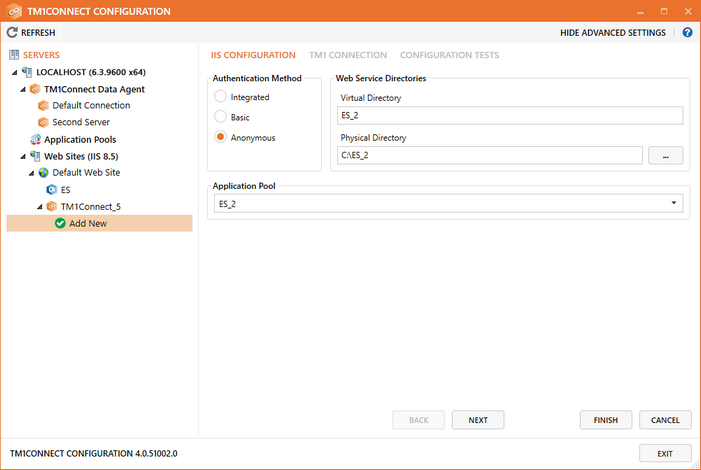Open the Application Pool dropdown arrow

point(673,203)
